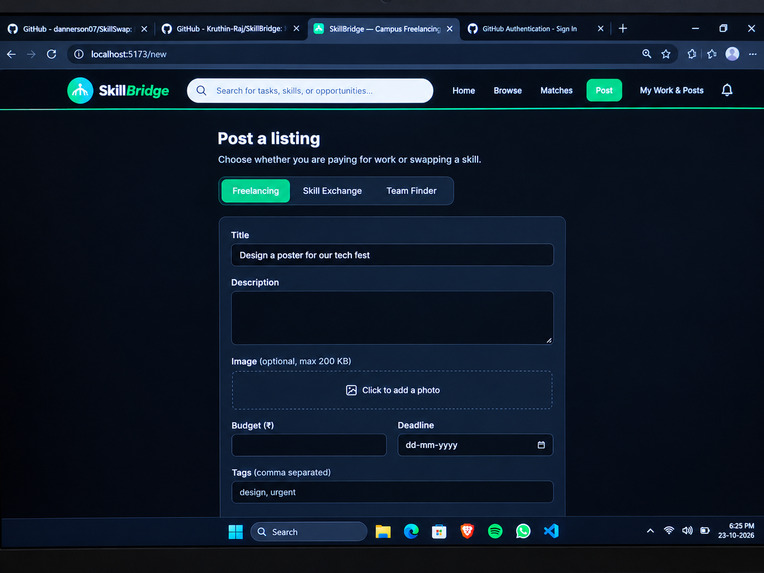Click the green Post button

[604, 90]
